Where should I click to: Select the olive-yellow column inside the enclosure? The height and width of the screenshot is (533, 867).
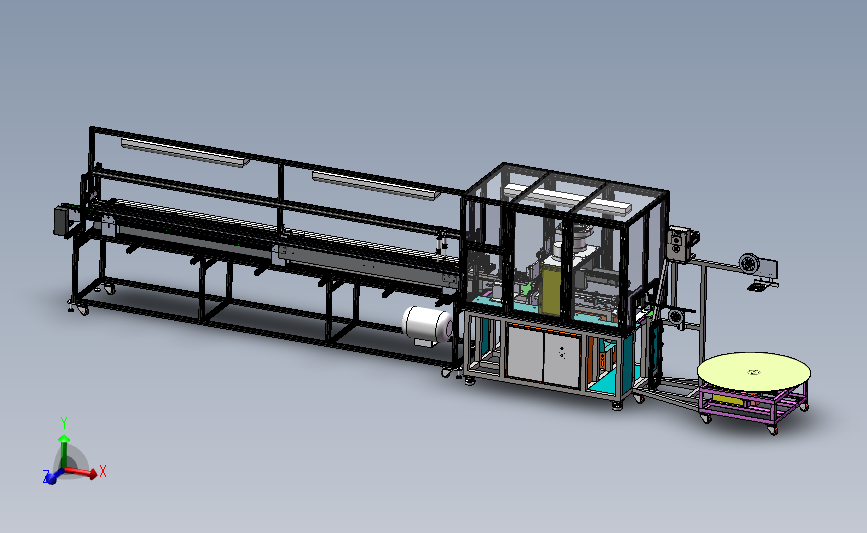[551, 289]
